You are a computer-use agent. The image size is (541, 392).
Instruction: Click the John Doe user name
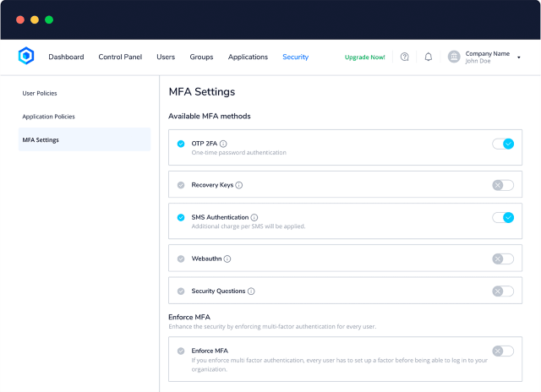point(478,61)
